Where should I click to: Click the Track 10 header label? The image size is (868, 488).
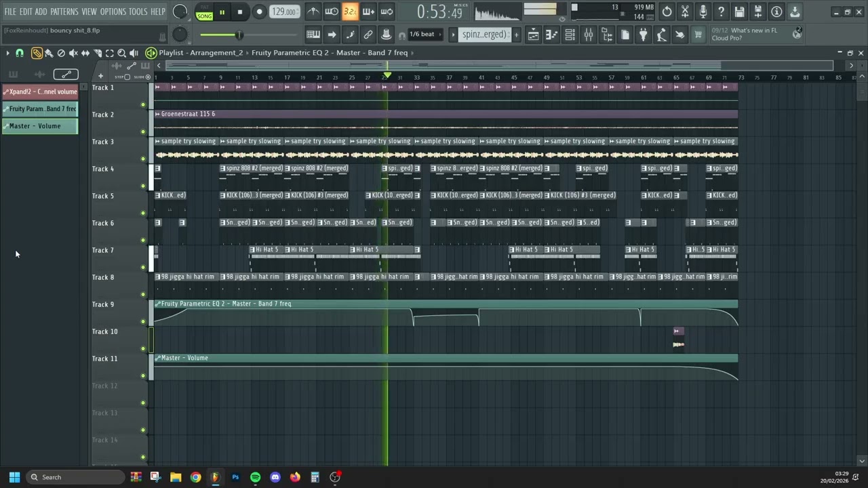pos(105,331)
